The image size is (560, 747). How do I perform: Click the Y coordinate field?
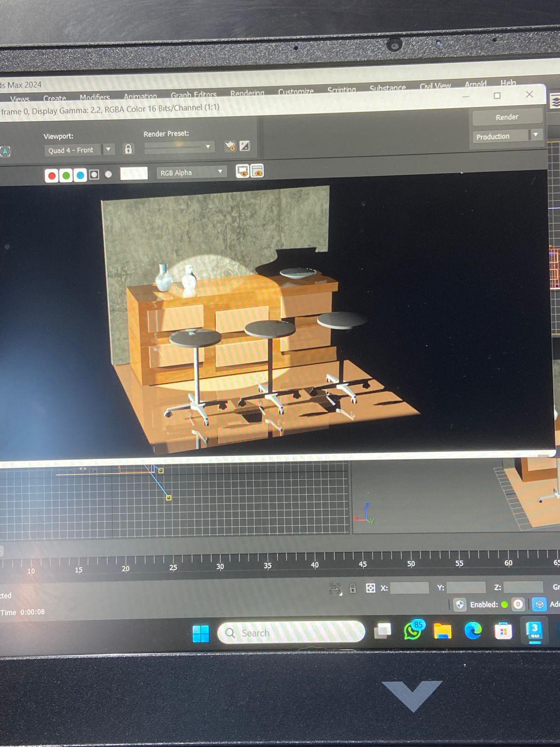[466, 587]
